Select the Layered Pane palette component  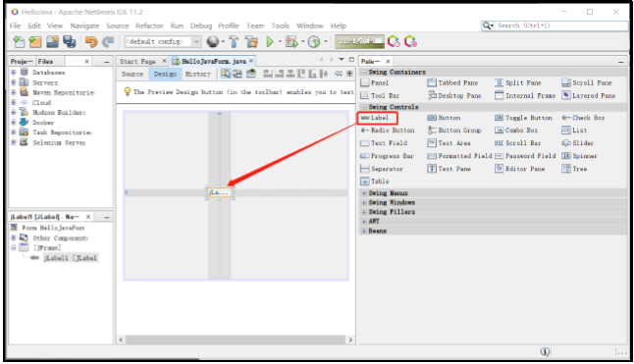tap(589, 96)
